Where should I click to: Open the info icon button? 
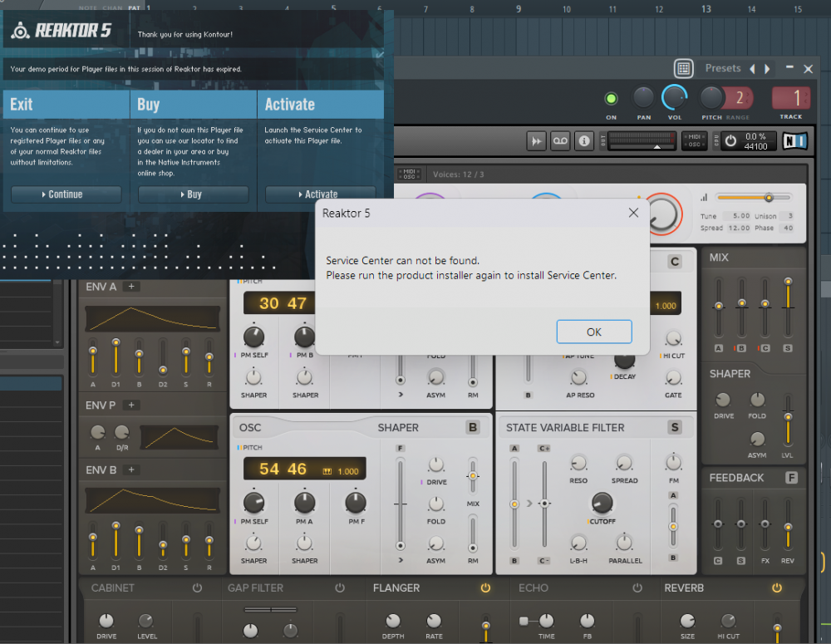tap(584, 141)
